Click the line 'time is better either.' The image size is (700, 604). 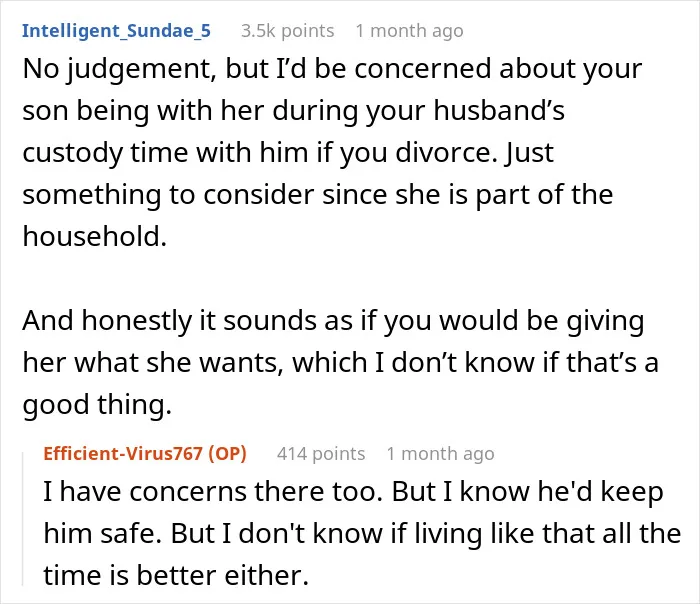click(176, 576)
